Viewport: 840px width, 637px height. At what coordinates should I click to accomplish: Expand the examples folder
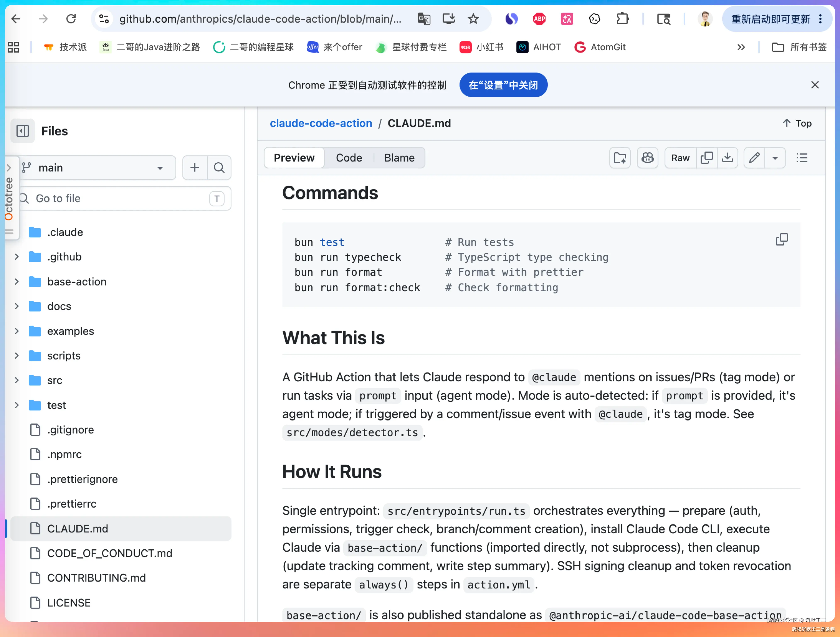tap(17, 331)
